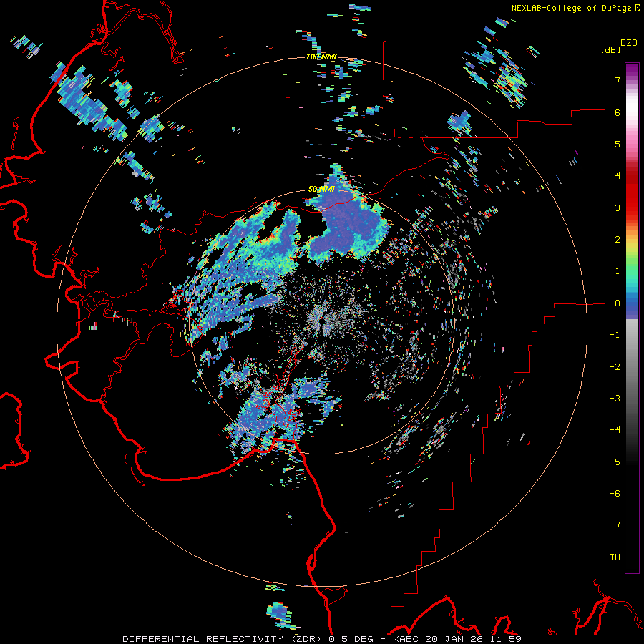Click legend value 4
This screenshot has height=644, width=644.
(618, 176)
